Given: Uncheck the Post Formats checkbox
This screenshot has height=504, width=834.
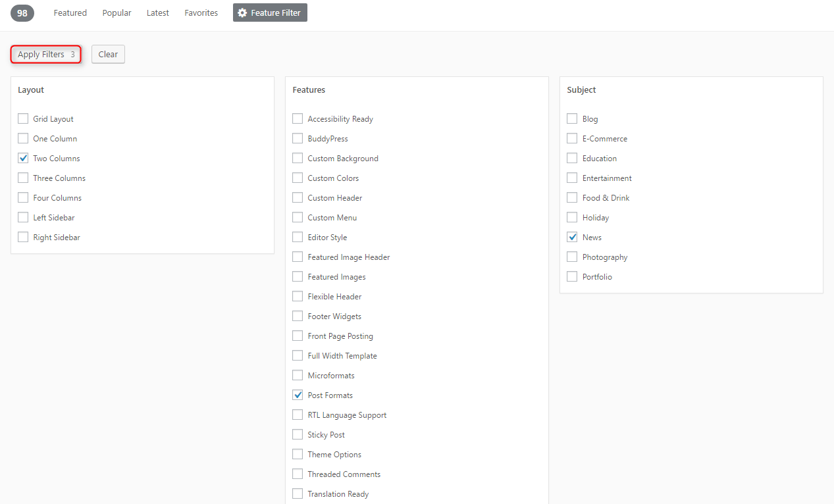Looking at the screenshot, I should click(298, 395).
